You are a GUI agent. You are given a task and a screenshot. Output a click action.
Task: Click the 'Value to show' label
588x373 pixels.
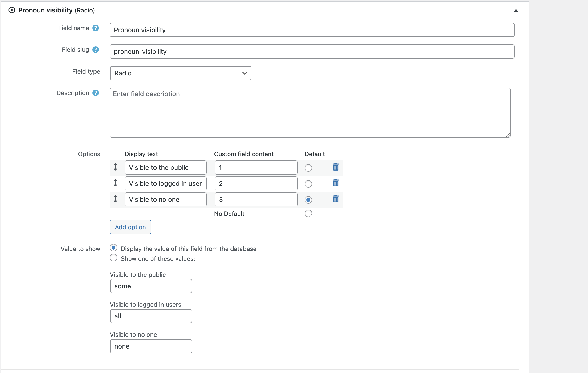point(80,249)
